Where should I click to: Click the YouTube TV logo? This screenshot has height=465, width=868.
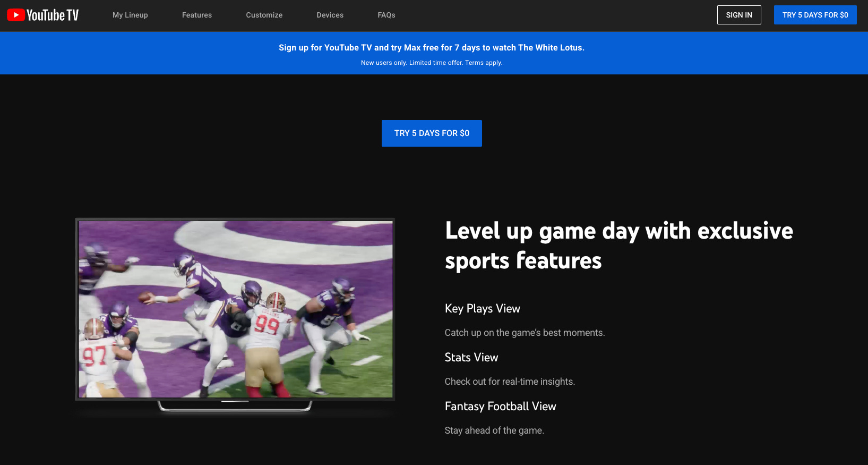[43, 15]
